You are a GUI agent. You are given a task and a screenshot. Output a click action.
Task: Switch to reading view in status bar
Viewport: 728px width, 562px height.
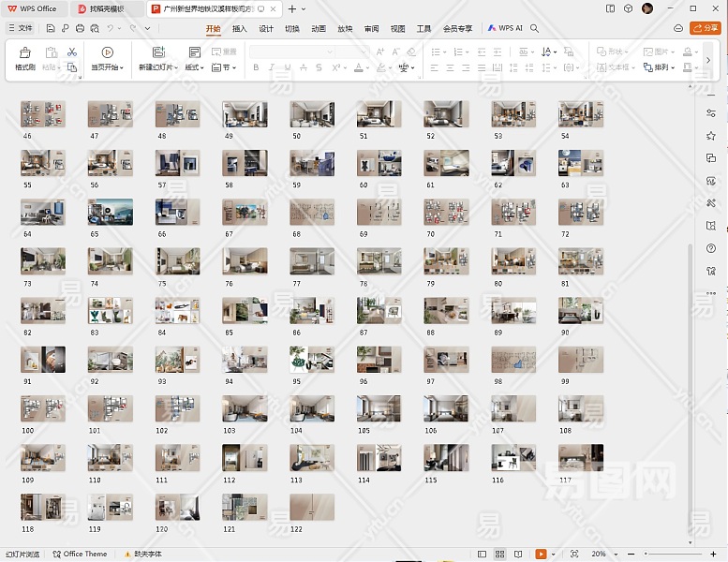pyautogui.click(x=518, y=554)
